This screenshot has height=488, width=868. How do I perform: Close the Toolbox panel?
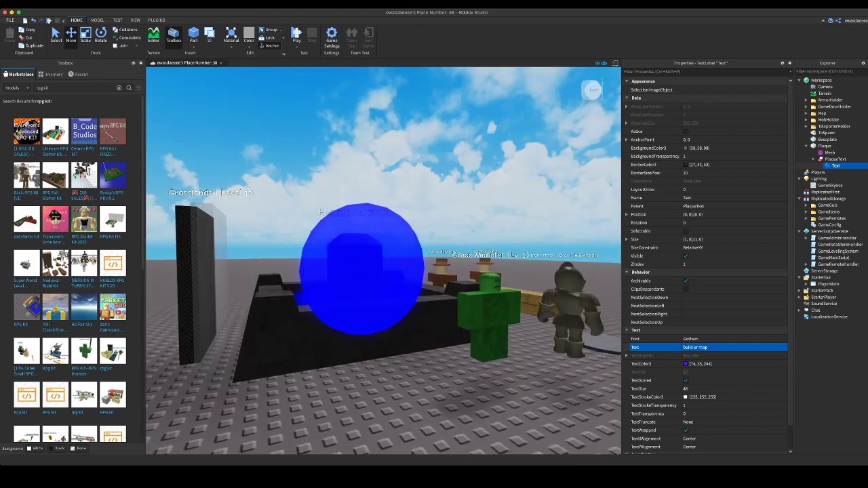click(141, 63)
